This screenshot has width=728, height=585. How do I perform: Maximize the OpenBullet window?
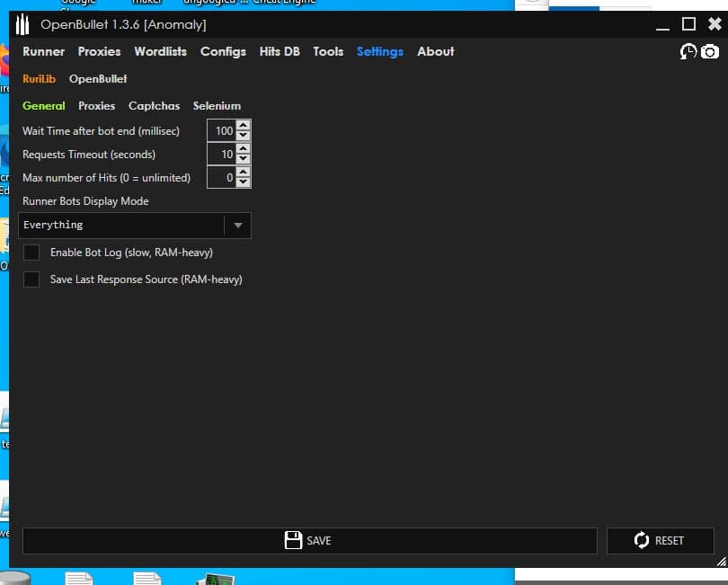tap(689, 24)
